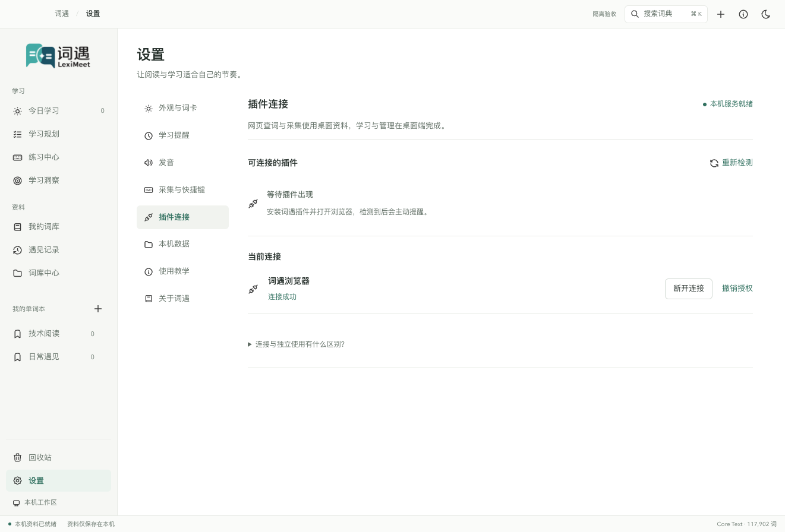785x532 pixels.
Task: Click the 发音 speaker icon
Action: click(149, 163)
